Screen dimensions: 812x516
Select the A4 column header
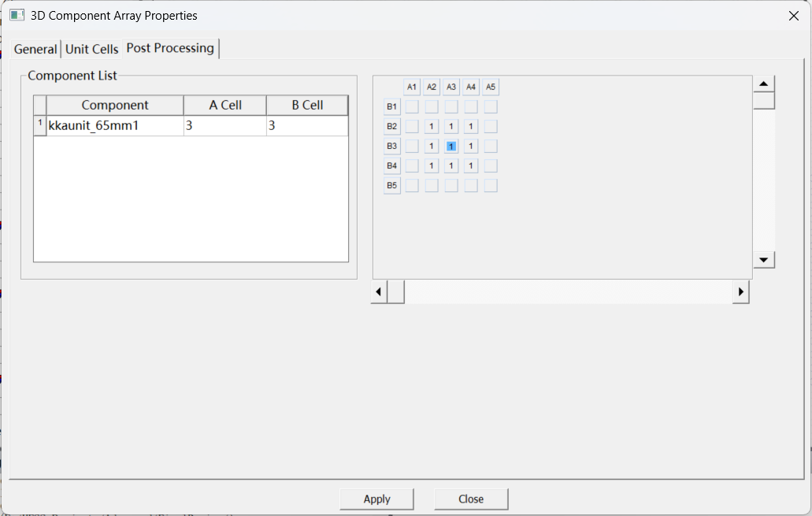pos(471,87)
